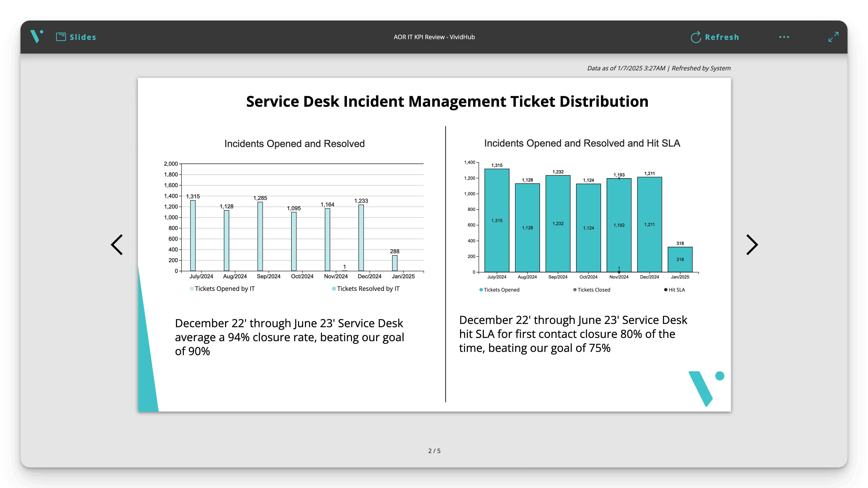Advance to the next slide arrow

[x=752, y=245]
